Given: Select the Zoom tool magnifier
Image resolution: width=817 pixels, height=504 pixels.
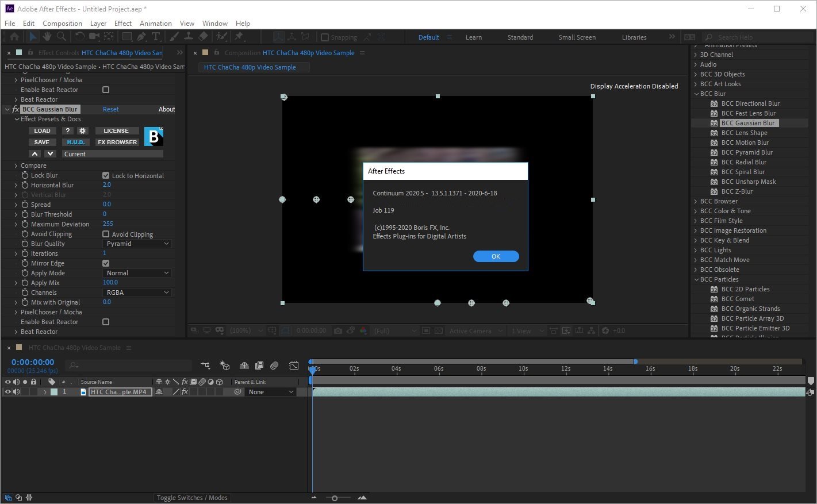Looking at the screenshot, I should (61, 37).
